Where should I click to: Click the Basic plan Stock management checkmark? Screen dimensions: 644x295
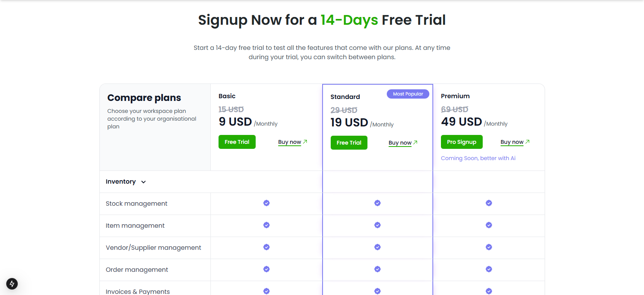coord(266,203)
